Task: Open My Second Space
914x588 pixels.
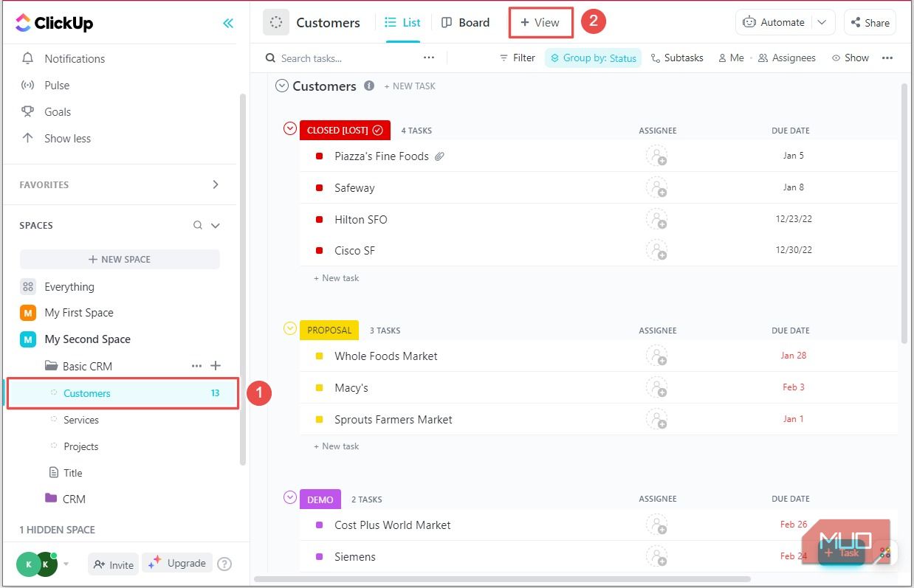Action: tap(87, 339)
